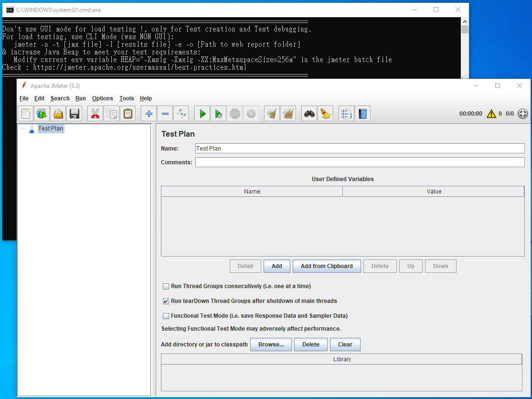This screenshot has height=399, width=532.
Task: Click the cmd window scrollbar thumb
Action: (x=465, y=30)
